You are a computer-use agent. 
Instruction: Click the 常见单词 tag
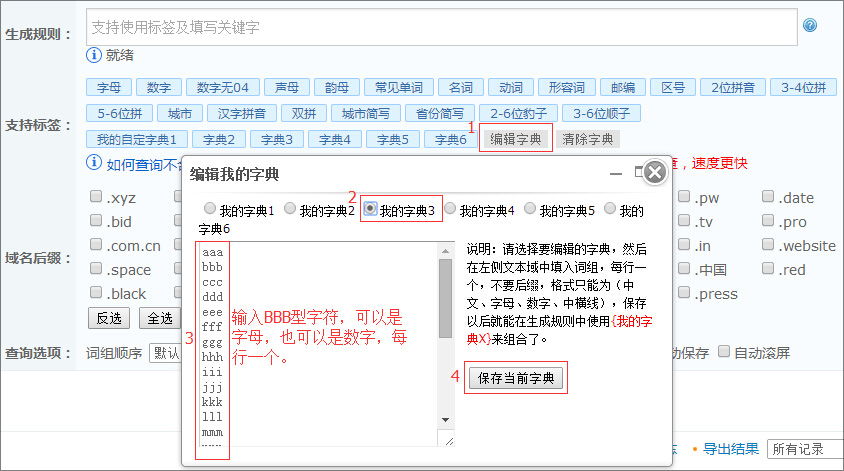[x=397, y=87]
